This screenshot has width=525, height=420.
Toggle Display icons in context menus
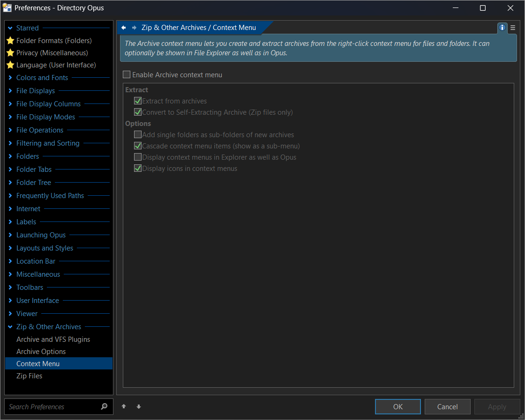coord(138,169)
